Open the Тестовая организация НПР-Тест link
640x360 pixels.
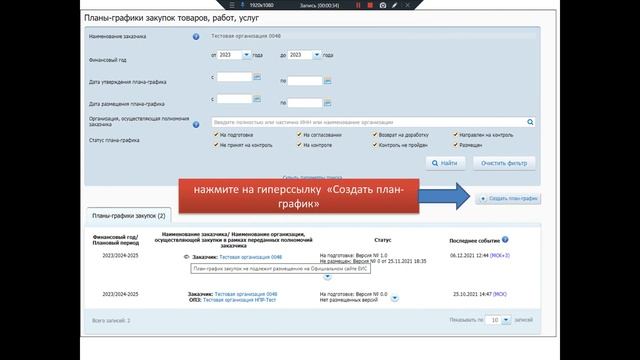point(239,300)
